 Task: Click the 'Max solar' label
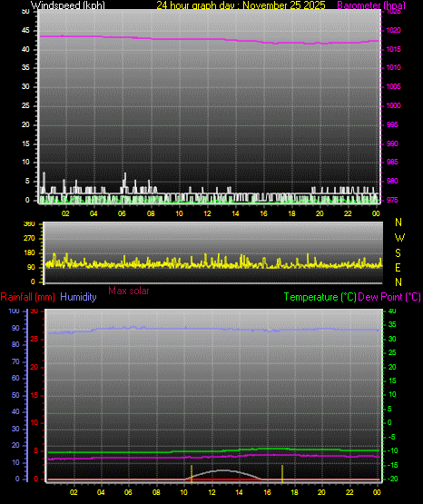click(x=129, y=291)
